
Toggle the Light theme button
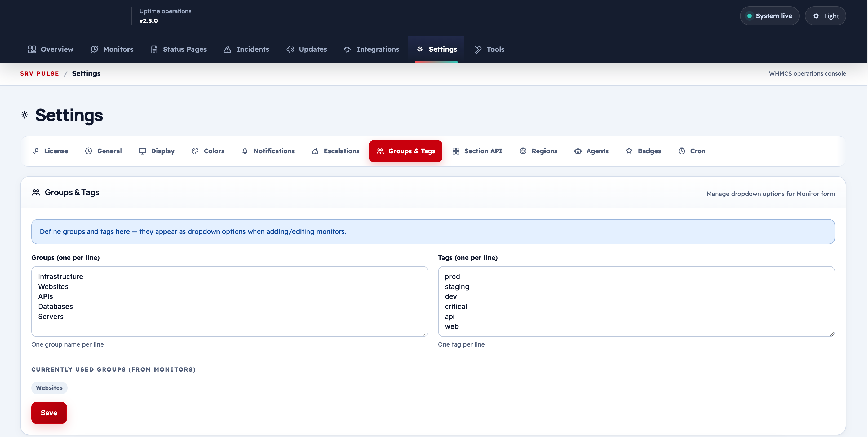825,16
